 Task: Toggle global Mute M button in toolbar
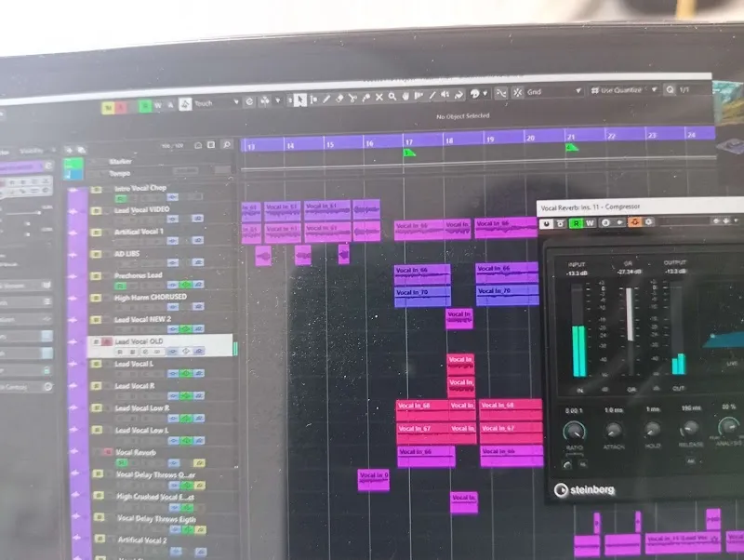point(108,108)
